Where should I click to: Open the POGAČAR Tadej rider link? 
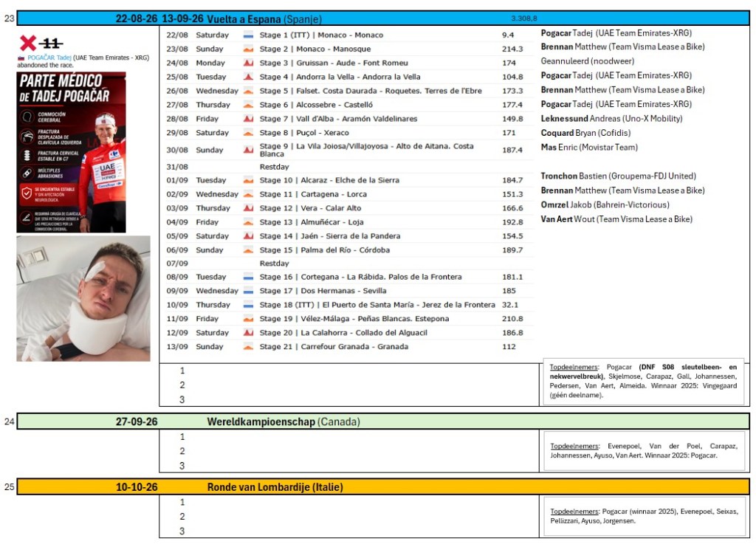pos(49,58)
